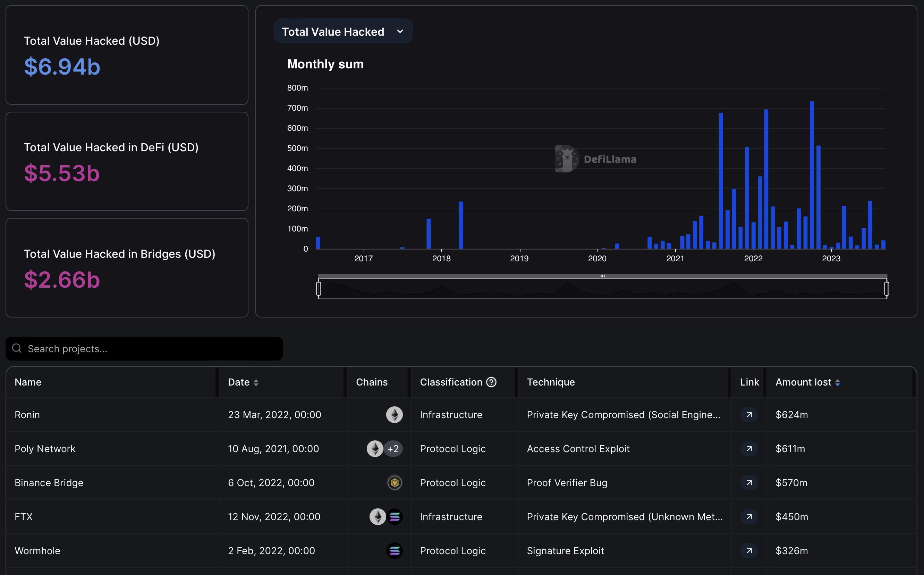924x575 pixels.
Task: Select the Poly Network project name
Action: pyautogui.click(x=45, y=449)
